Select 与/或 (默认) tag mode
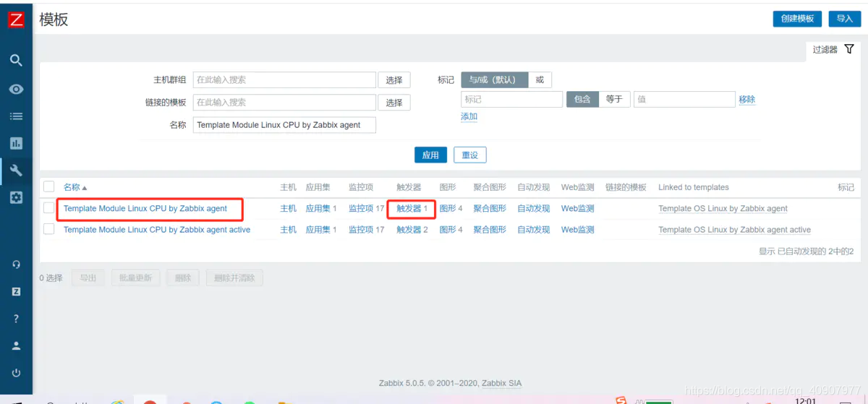The image size is (868, 404). click(495, 79)
